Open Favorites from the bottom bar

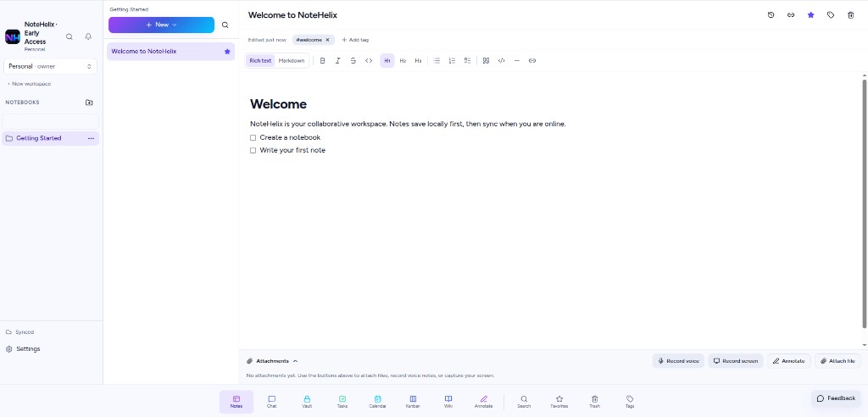pyautogui.click(x=559, y=402)
